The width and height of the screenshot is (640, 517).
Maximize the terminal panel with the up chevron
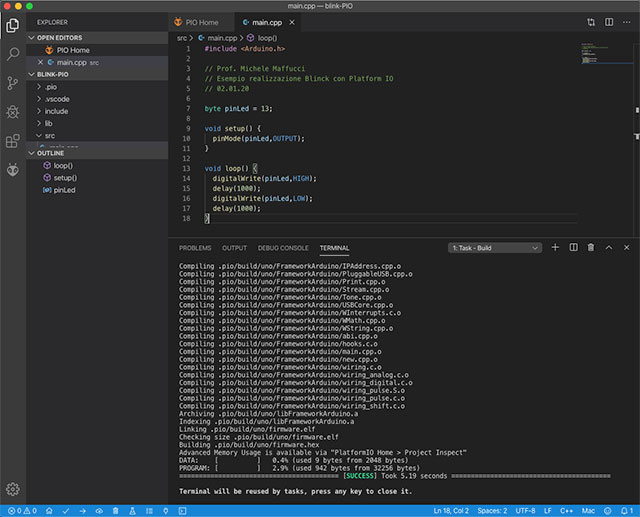(608, 247)
